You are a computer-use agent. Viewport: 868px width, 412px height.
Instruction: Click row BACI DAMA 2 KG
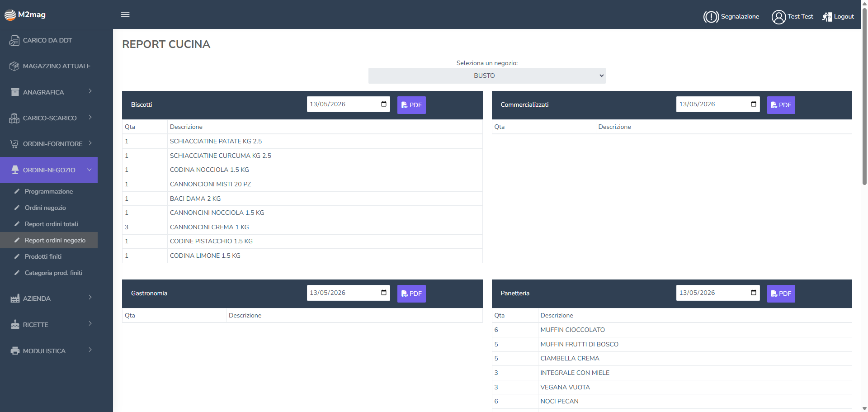[x=302, y=199]
